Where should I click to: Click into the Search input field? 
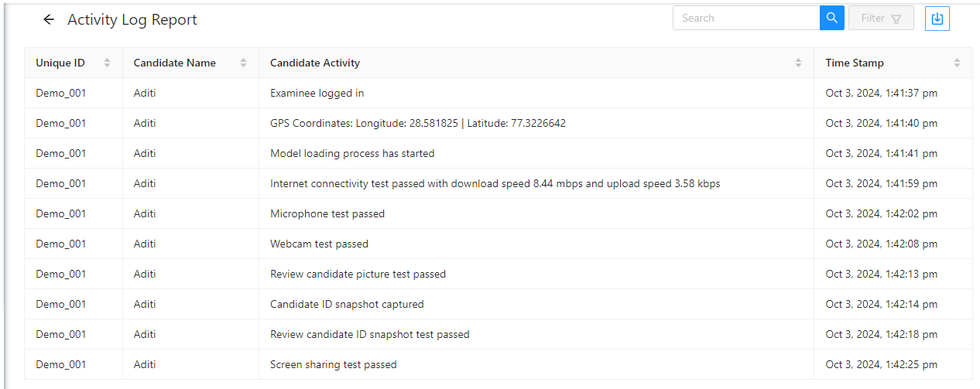tap(746, 18)
